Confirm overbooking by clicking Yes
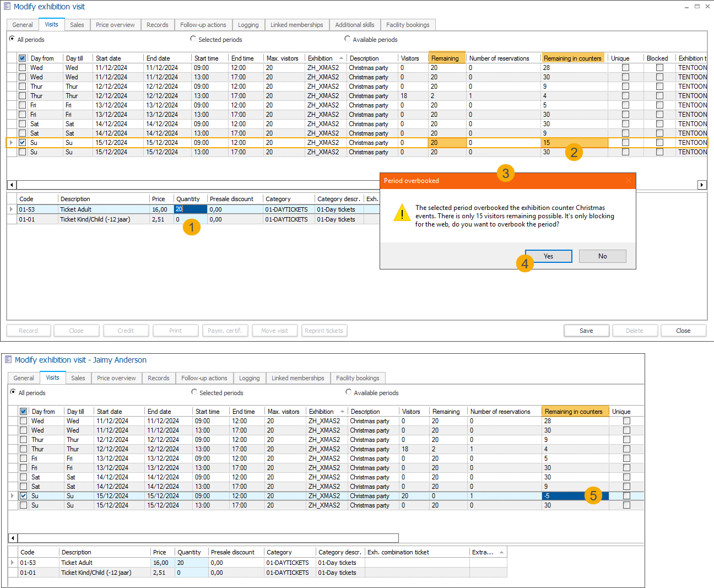This screenshot has height=588, width=714. (548, 256)
